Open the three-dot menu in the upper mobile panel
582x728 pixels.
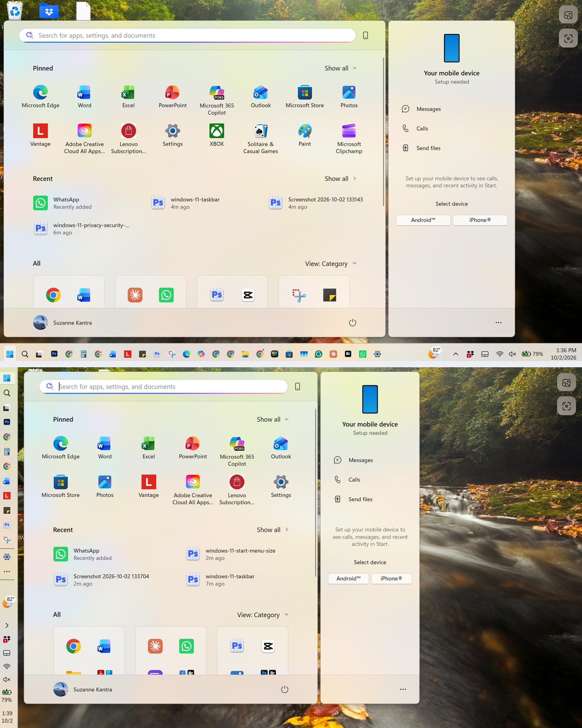[498, 323]
